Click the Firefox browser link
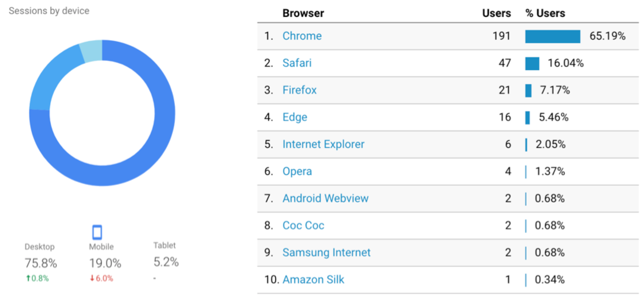The width and height of the screenshot is (644, 298). pos(299,90)
